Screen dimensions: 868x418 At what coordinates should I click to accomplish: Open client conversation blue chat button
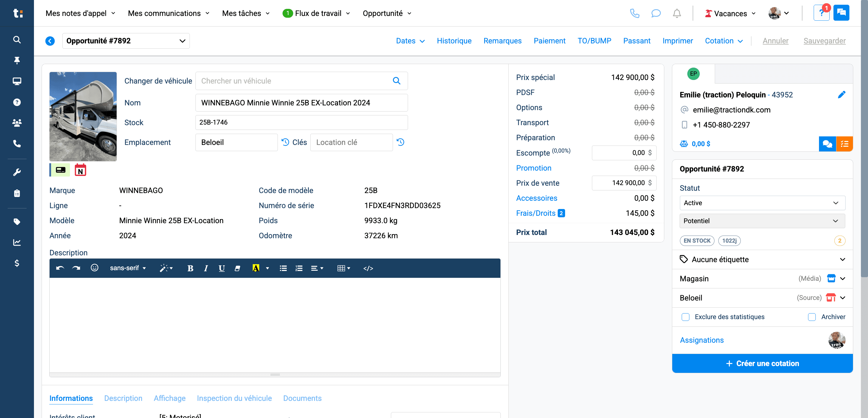[827, 144]
